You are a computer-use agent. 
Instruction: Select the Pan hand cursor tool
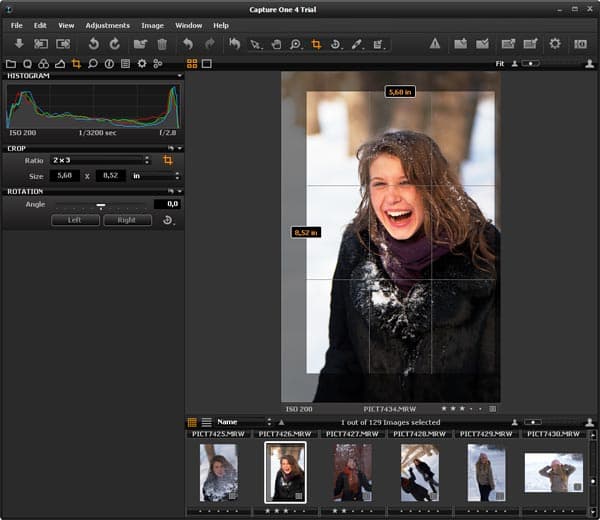(x=276, y=44)
